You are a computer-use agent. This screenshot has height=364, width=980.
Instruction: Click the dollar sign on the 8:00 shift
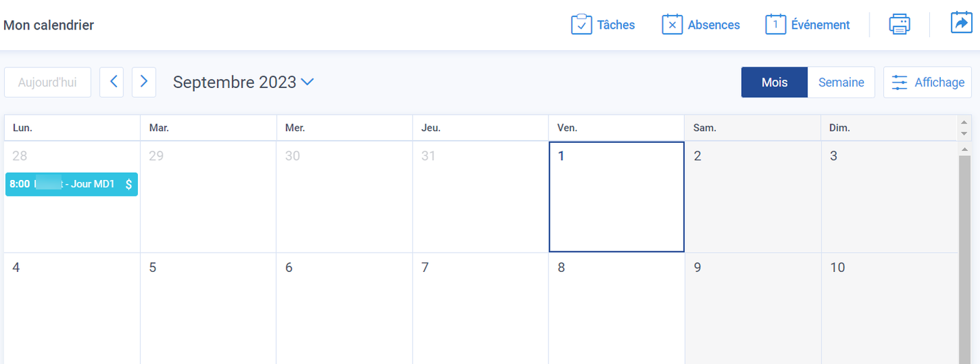pos(128,184)
